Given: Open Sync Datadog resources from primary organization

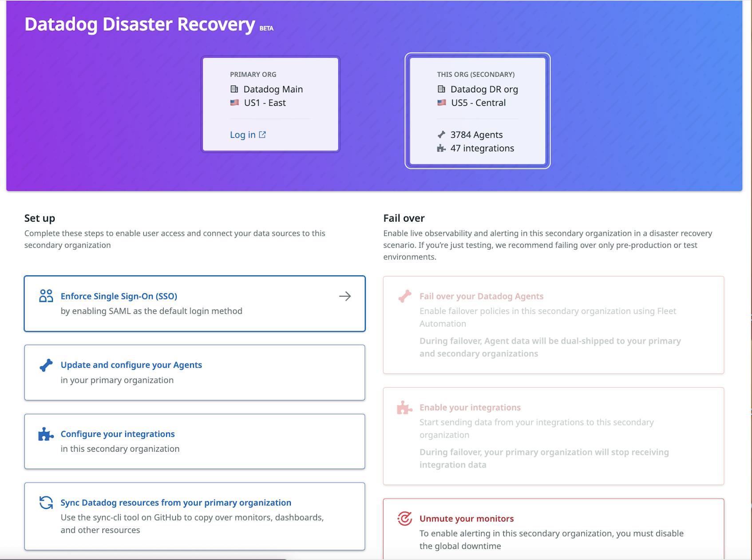Looking at the screenshot, I should tap(176, 503).
